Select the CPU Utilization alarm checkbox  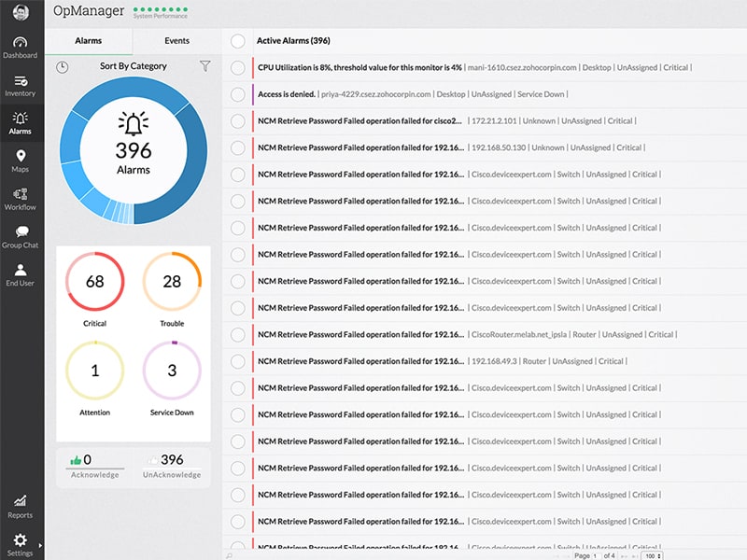(238, 67)
